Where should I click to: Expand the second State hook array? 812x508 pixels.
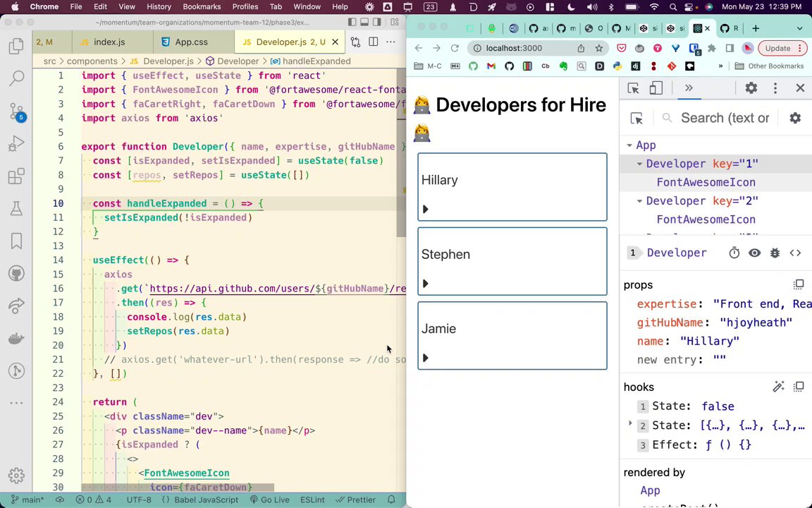pos(630,425)
